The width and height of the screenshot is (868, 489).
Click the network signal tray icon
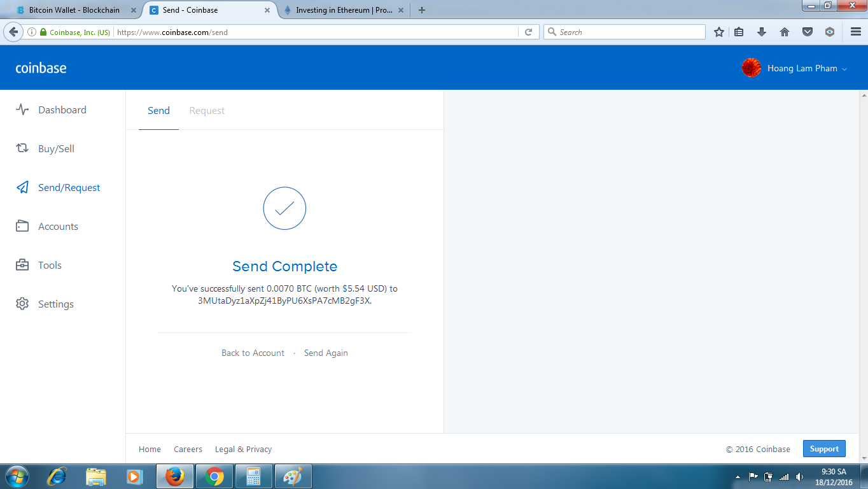pos(784,477)
